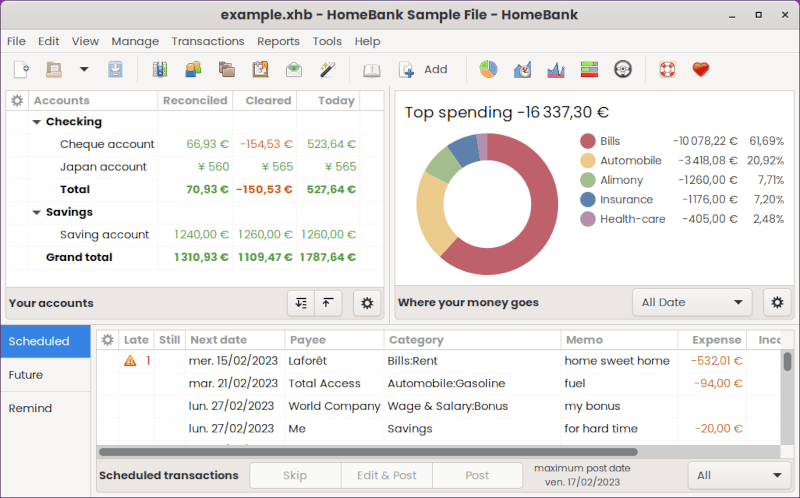Sort by the Payee column header
Viewport: 800px width, 498px height.
334,340
